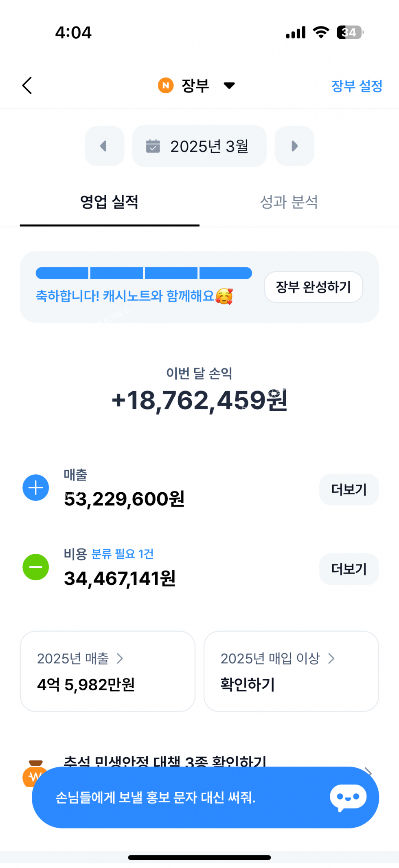
Task: Go to the previous month
Action: 104,146
